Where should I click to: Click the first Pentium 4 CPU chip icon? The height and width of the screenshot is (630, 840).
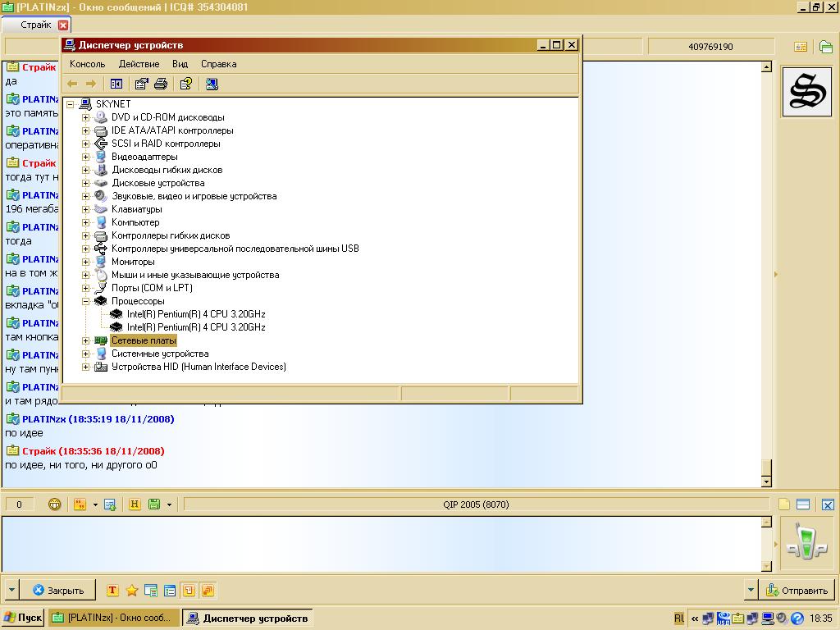(x=116, y=314)
